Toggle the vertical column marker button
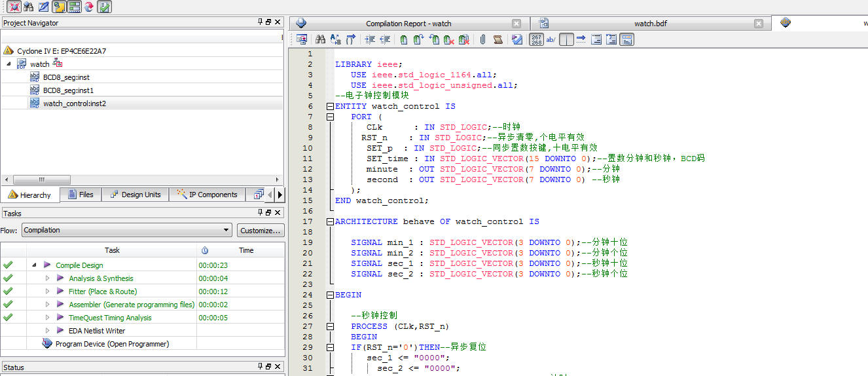868x376 pixels. coord(566,40)
